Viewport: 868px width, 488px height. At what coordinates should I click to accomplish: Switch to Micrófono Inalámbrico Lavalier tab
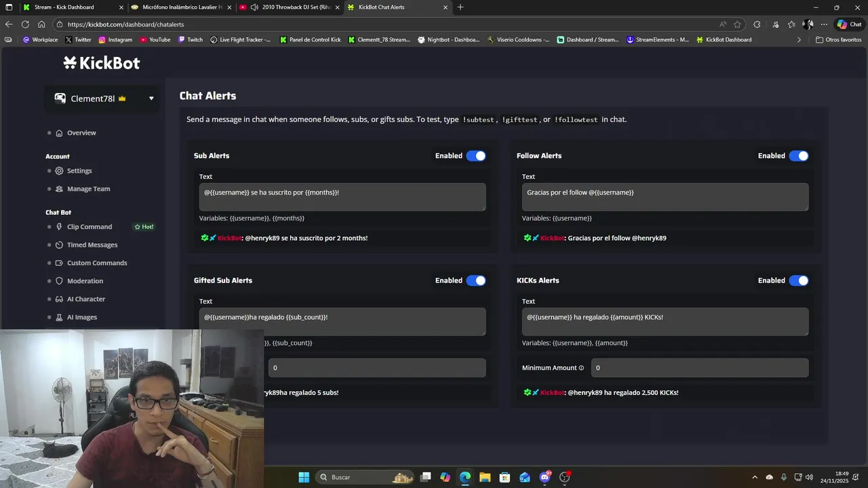[182, 7]
